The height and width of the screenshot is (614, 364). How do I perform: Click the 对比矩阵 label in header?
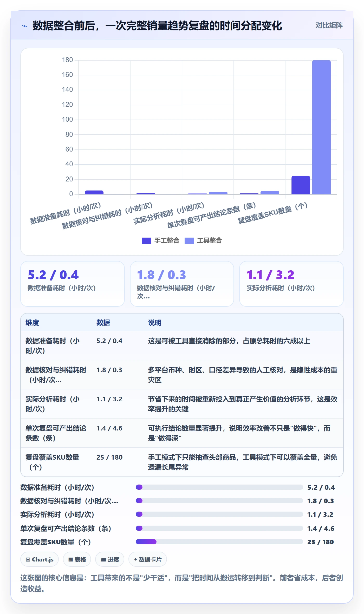tap(329, 25)
